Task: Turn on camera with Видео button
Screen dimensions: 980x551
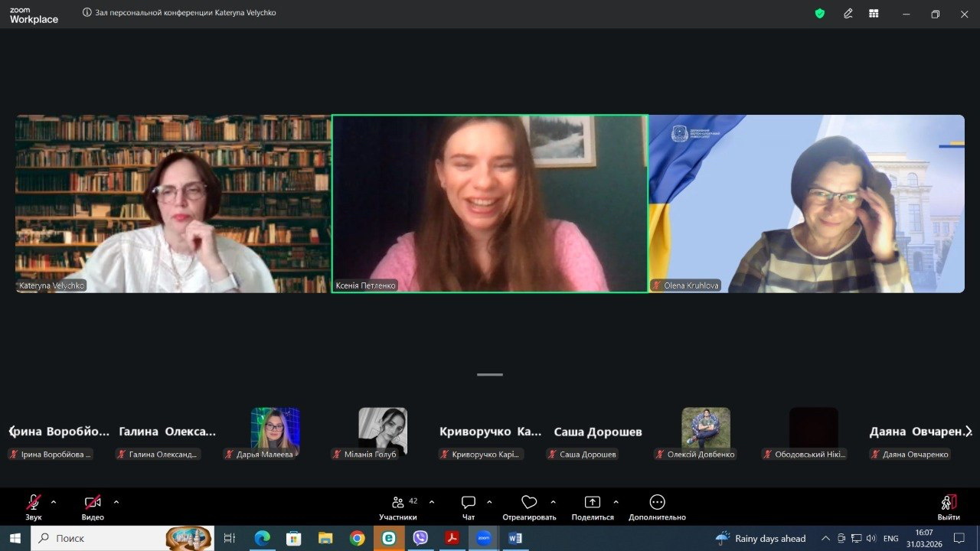Action: click(x=93, y=503)
